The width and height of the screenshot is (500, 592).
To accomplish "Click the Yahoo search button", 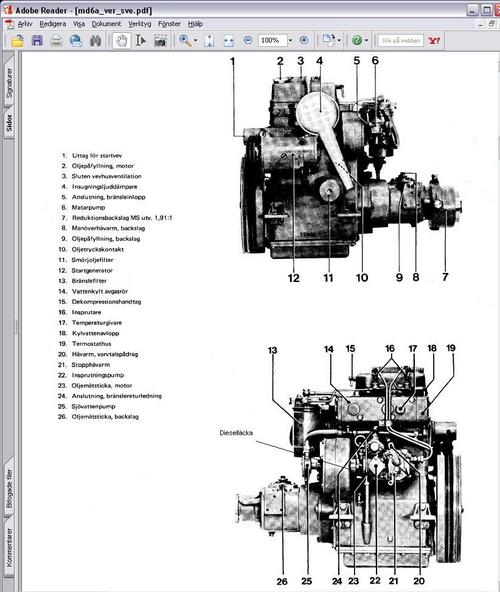I will [434, 40].
